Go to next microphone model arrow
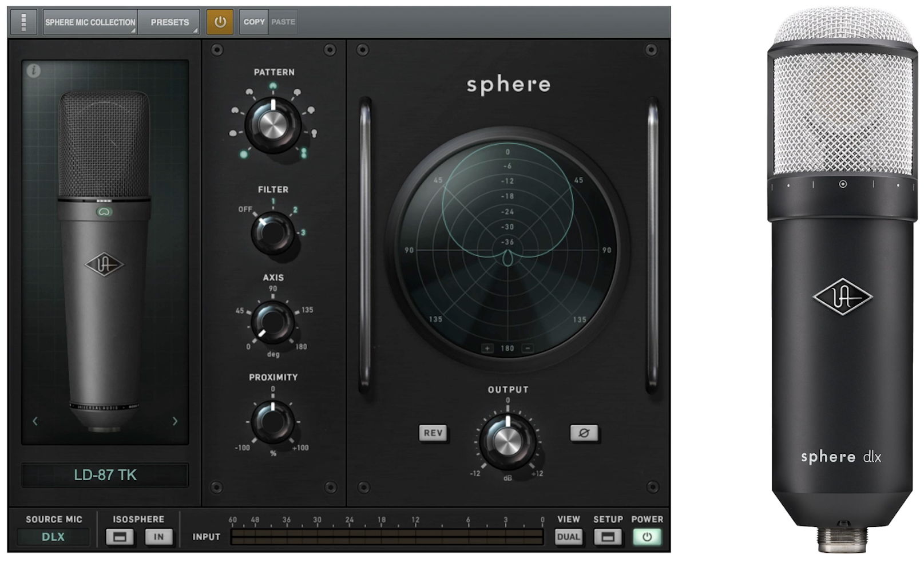Screen dimensions: 924x562 (x=175, y=421)
